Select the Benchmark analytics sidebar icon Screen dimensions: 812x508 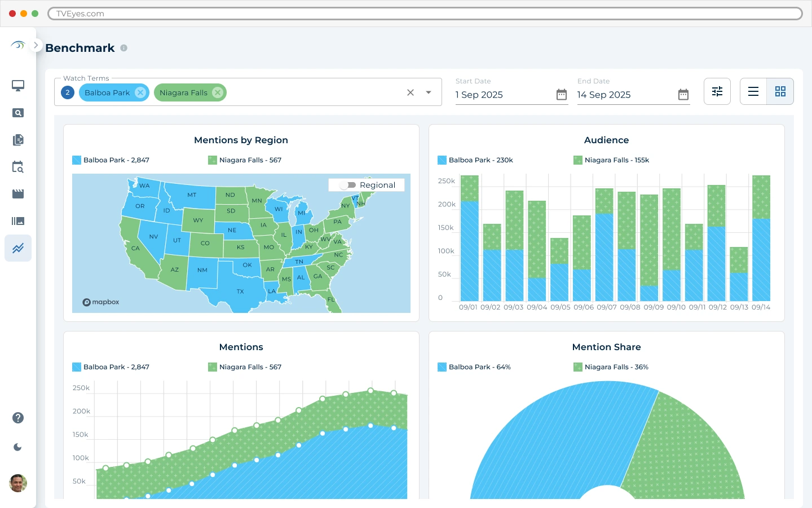(18, 248)
